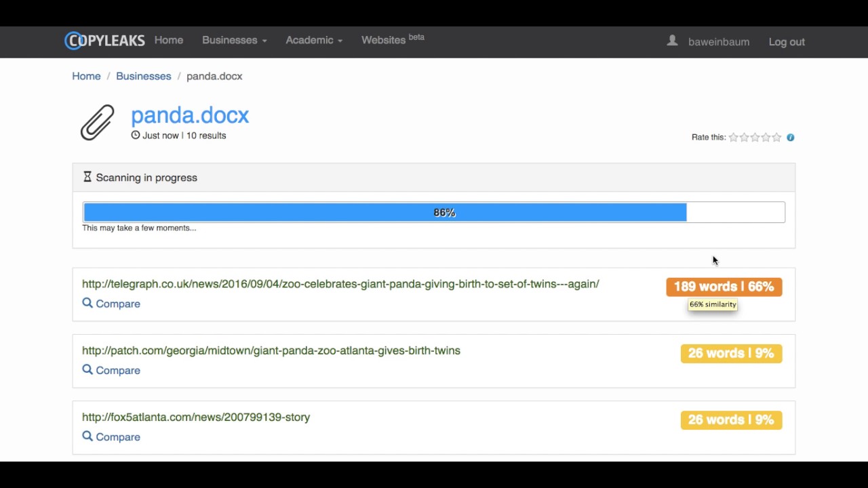This screenshot has width=868, height=488.
Task: Click the 86% scanning progress bar
Action: point(434,212)
